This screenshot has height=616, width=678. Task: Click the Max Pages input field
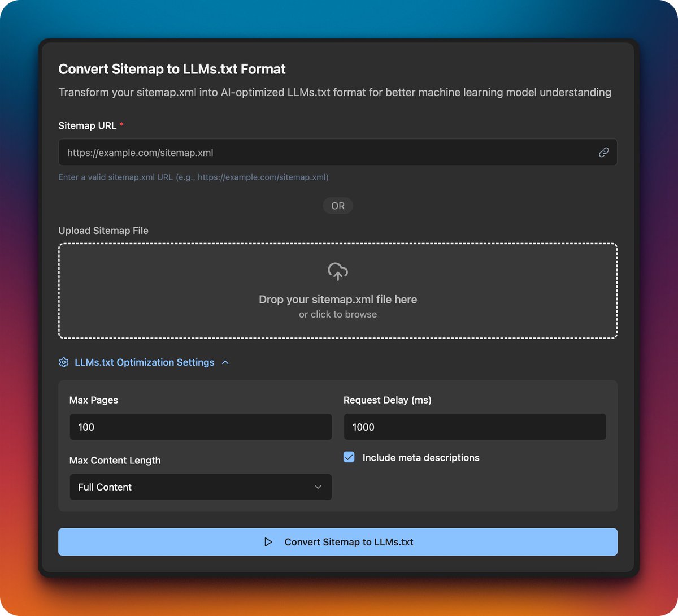pyautogui.click(x=201, y=427)
